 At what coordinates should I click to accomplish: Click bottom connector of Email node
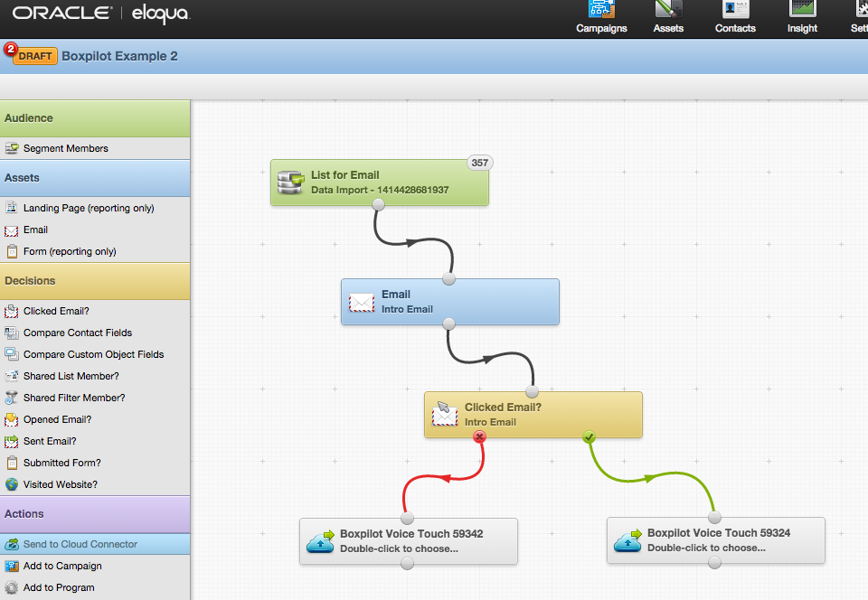pyautogui.click(x=449, y=324)
